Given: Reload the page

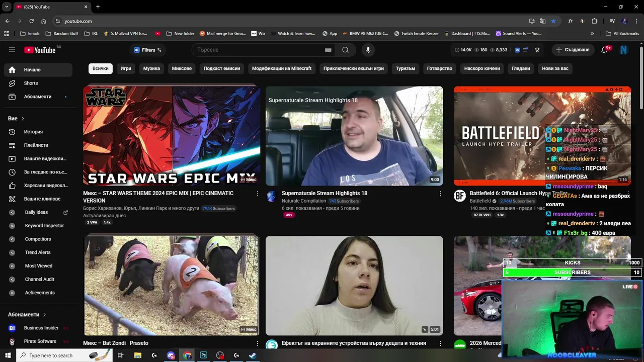Looking at the screenshot, I should (31, 21).
